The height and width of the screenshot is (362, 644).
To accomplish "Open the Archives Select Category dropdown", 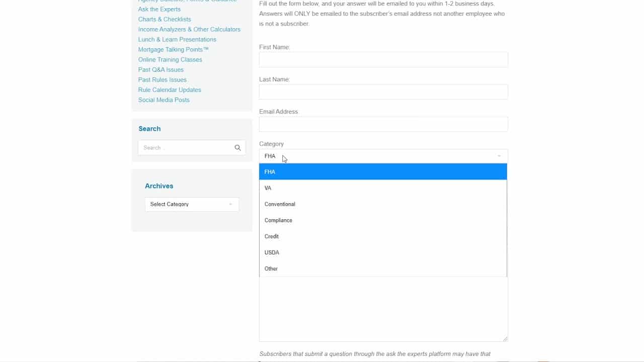I will click(x=191, y=204).
